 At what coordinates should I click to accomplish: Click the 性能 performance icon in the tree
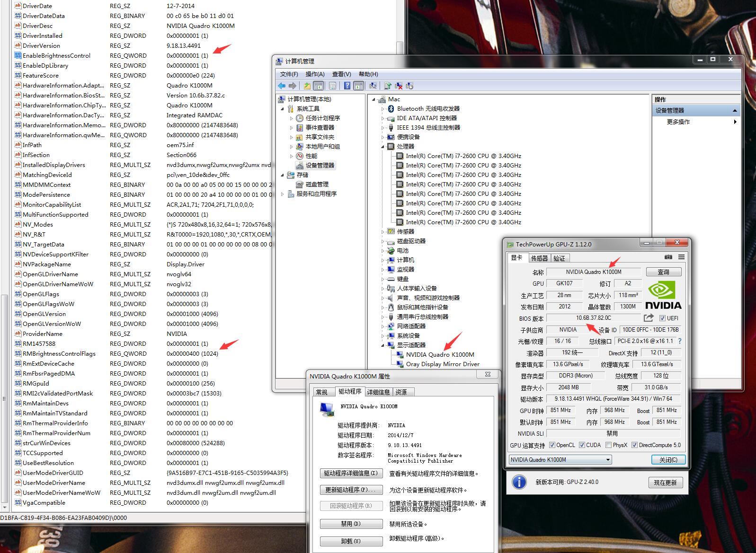click(300, 156)
